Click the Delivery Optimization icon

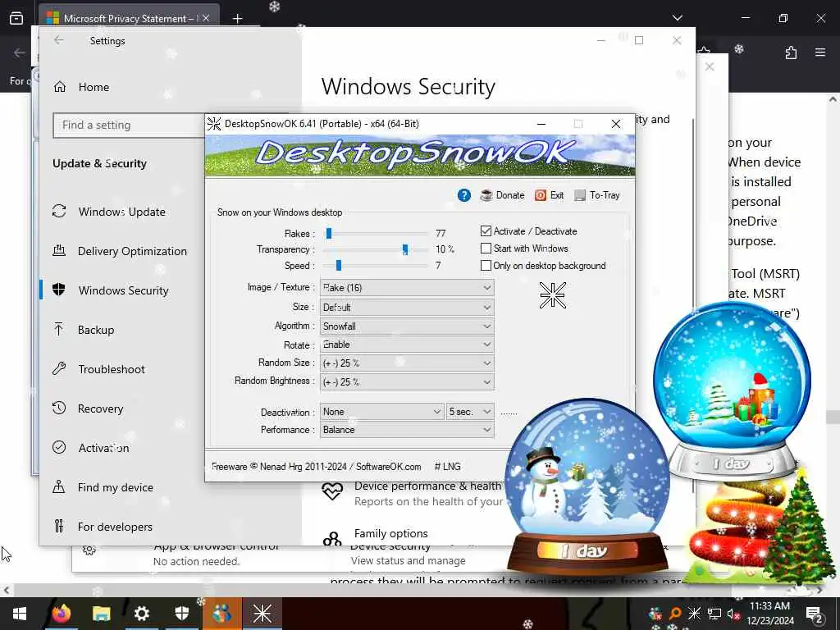point(59,250)
